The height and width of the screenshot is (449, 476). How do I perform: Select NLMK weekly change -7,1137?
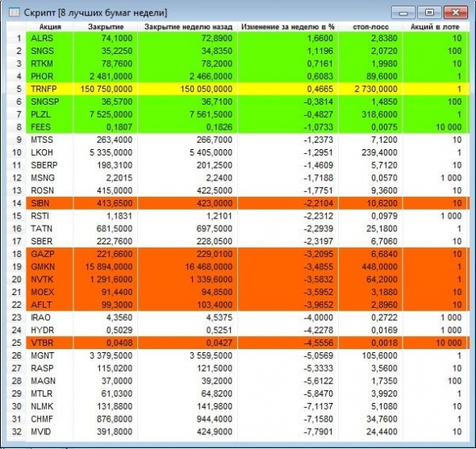coord(319,406)
